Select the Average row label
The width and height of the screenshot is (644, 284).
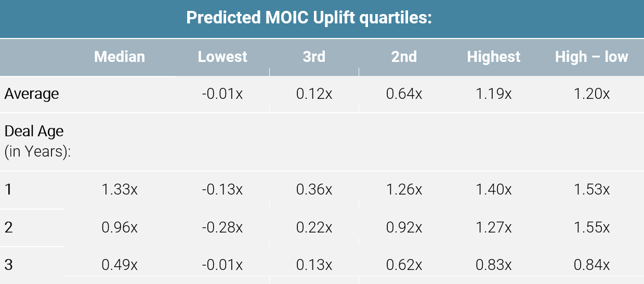pos(32,94)
